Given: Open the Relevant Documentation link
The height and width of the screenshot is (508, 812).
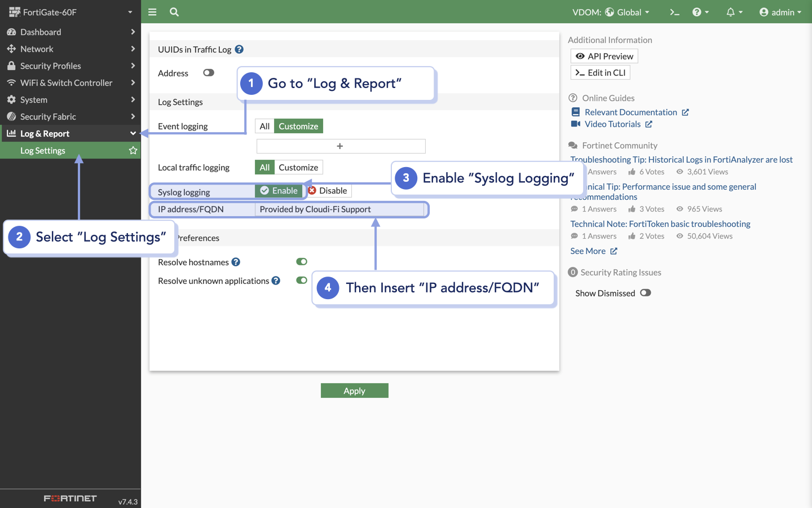Looking at the screenshot, I should [631, 112].
